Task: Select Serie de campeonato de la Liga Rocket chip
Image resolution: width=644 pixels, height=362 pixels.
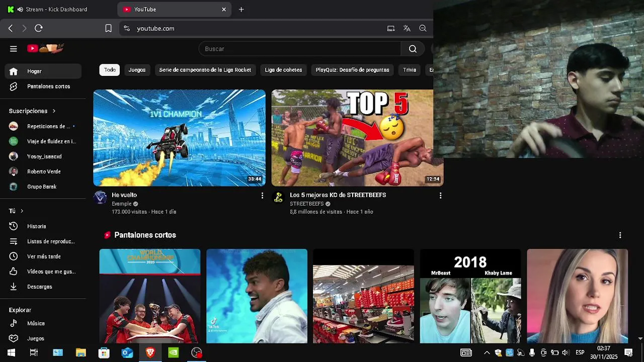Action: tap(205, 70)
